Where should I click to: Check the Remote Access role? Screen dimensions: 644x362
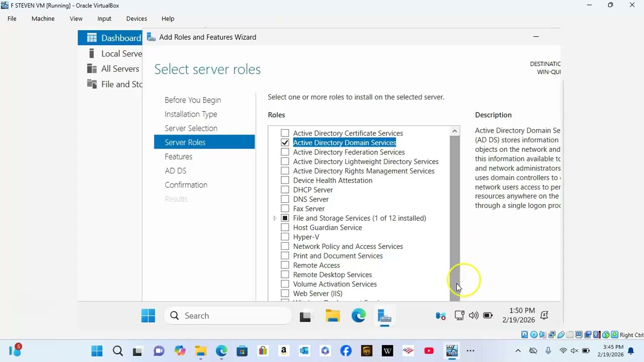click(x=285, y=265)
